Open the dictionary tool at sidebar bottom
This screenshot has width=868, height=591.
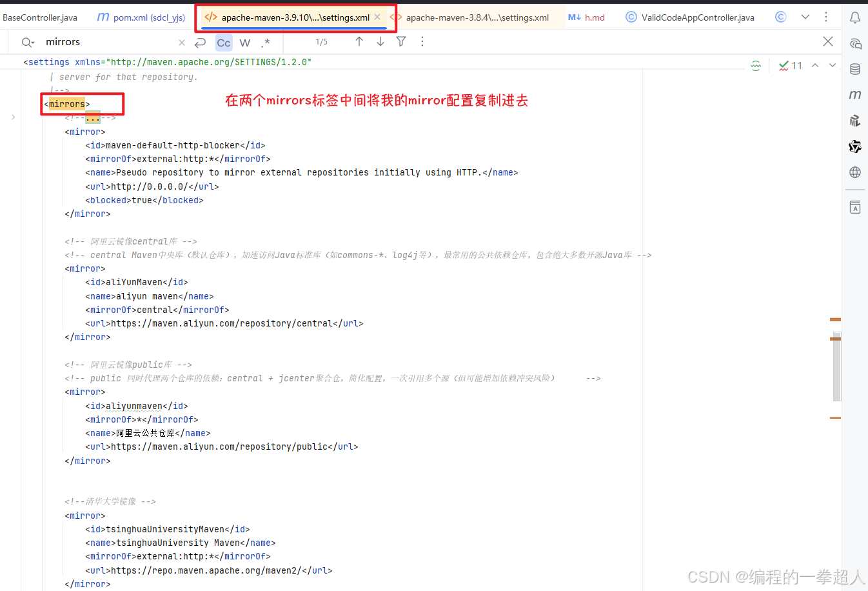click(855, 206)
